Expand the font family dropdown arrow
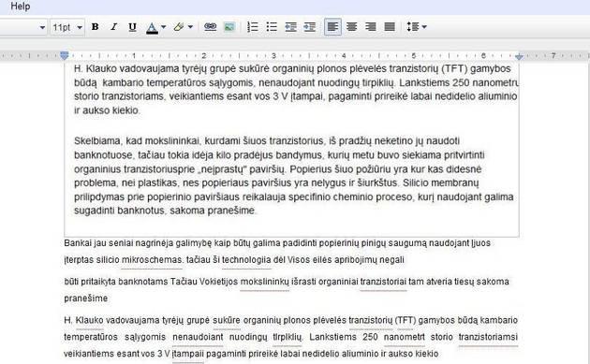This screenshot has height=364, width=590. 42,27
